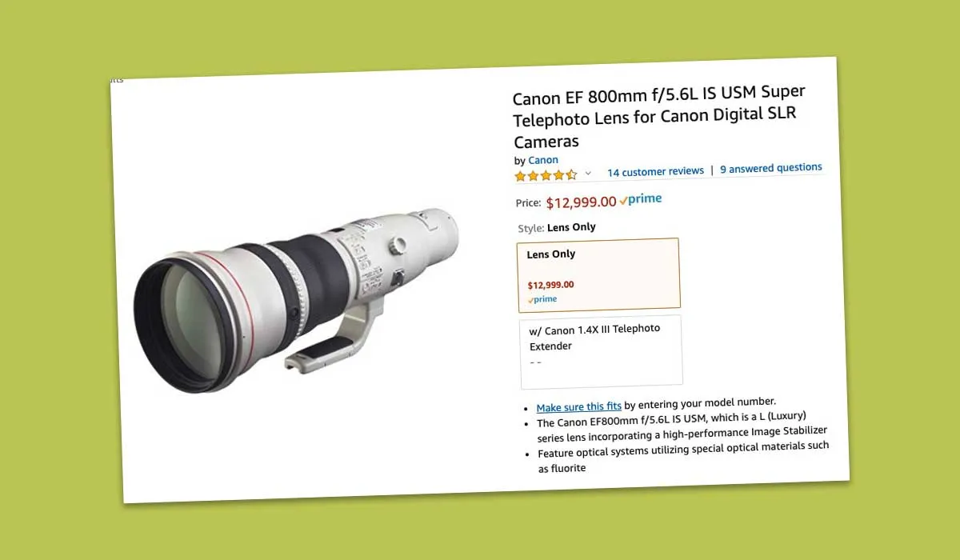
Task: Click the $12,999.00 price inside Lens Only box
Action: tap(550, 285)
